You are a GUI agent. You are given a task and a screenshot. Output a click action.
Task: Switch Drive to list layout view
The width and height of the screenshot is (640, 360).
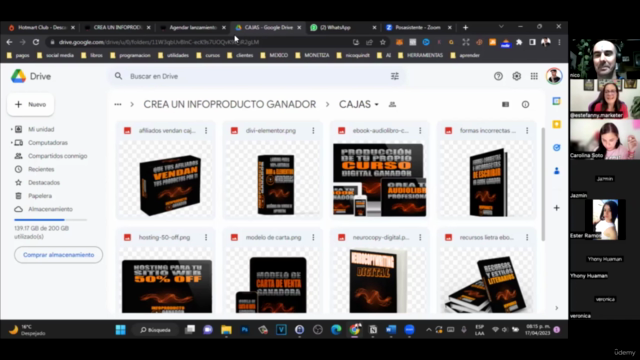tap(505, 104)
